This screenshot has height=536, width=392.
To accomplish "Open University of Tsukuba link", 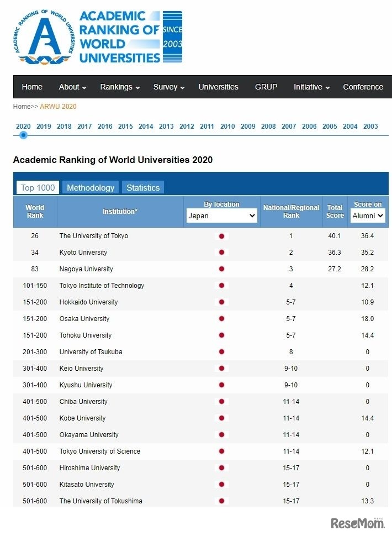I will coord(91,352).
